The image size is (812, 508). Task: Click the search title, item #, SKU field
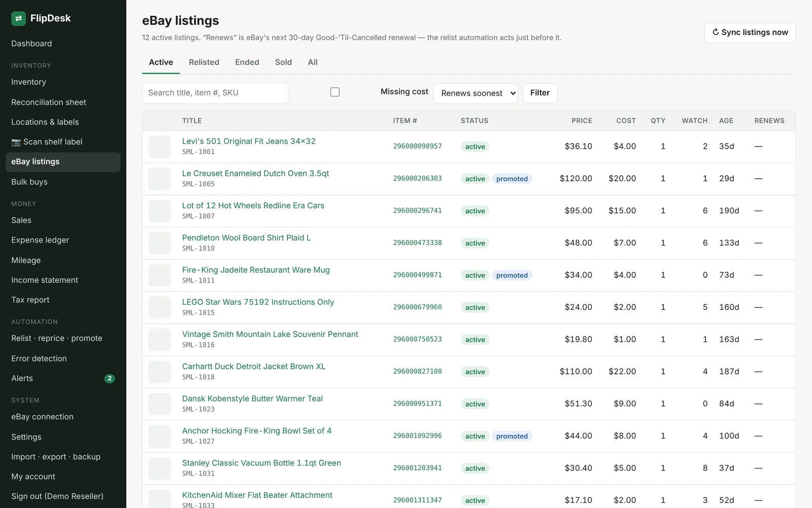coord(215,93)
